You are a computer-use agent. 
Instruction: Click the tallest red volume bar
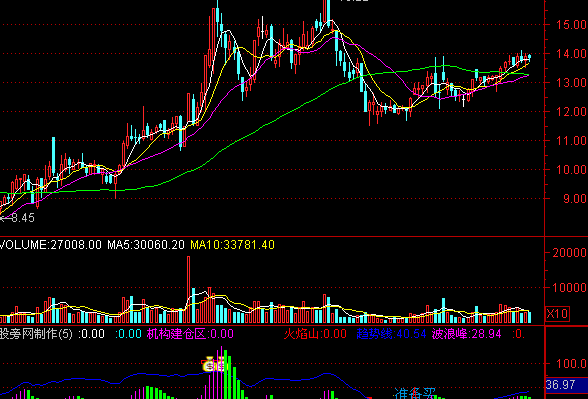(189, 290)
